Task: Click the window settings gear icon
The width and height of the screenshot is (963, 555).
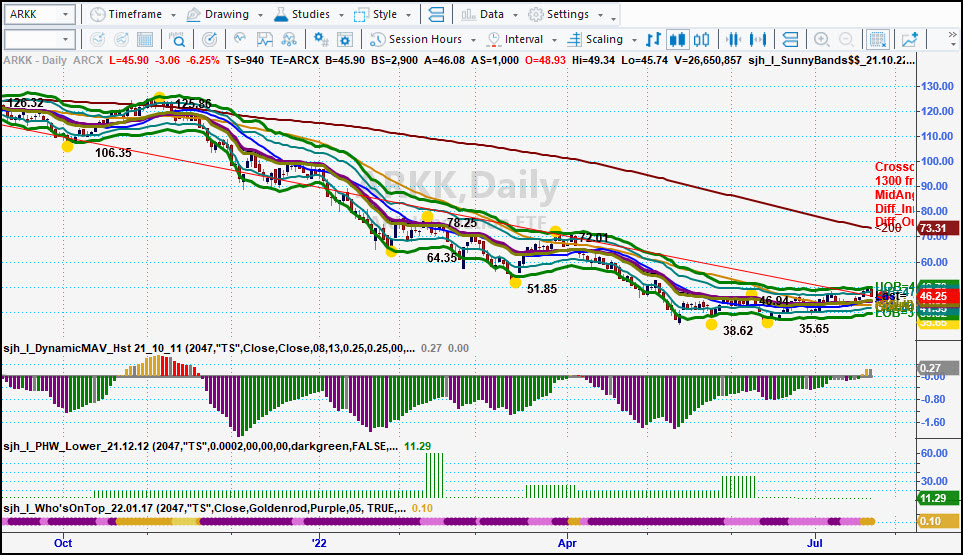Action: click(x=345, y=39)
